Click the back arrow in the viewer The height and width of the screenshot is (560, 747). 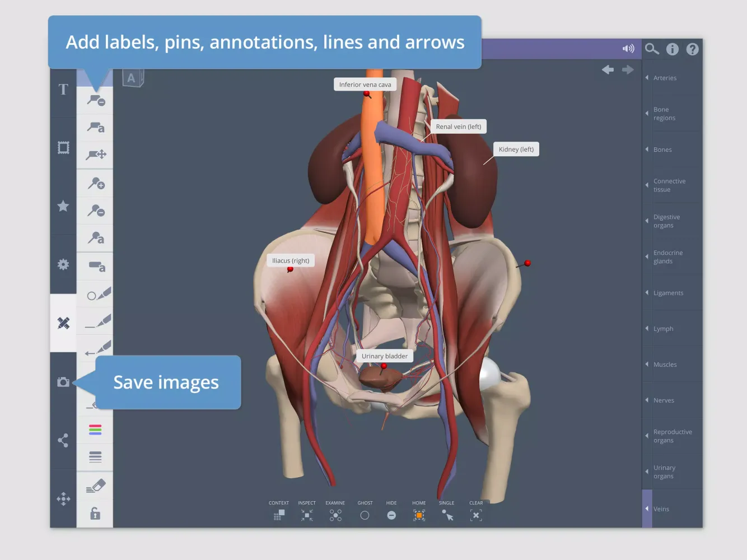click(608, 70)
